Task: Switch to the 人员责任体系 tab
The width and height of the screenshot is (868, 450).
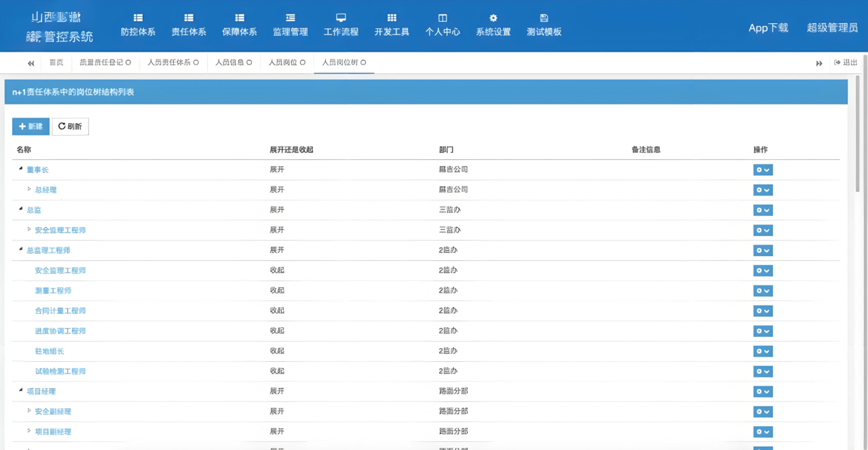Action: [169, 63]
